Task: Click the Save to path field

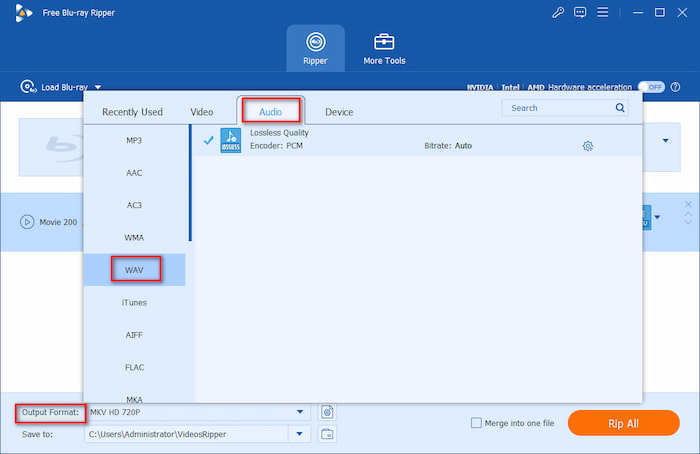Action: pos(187,434)
